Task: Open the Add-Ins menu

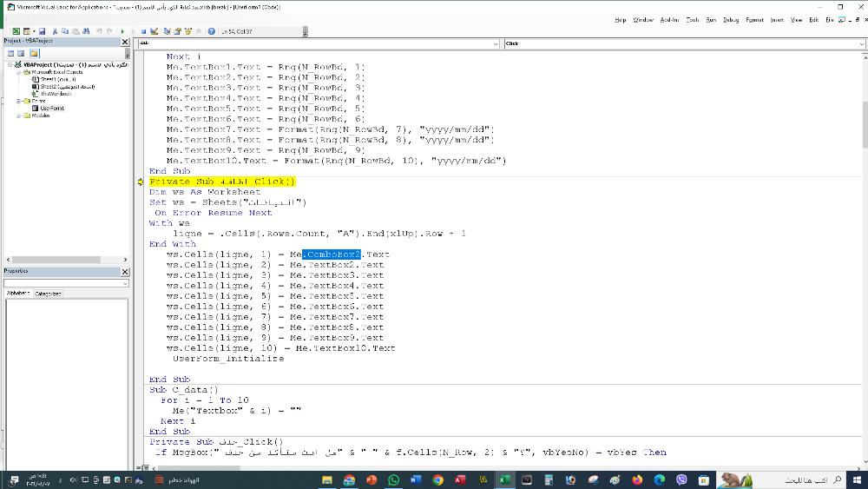Action: (x=669, y=20)
